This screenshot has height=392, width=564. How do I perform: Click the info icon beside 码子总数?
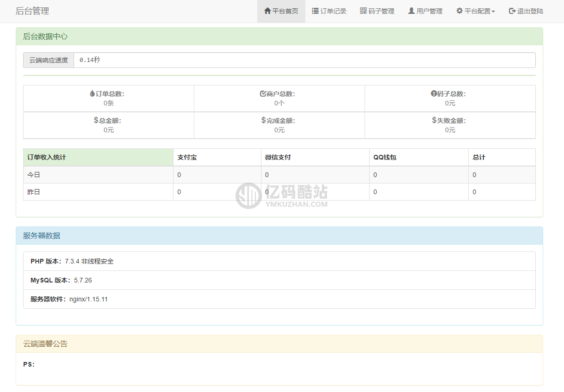[x=434, y=93]
